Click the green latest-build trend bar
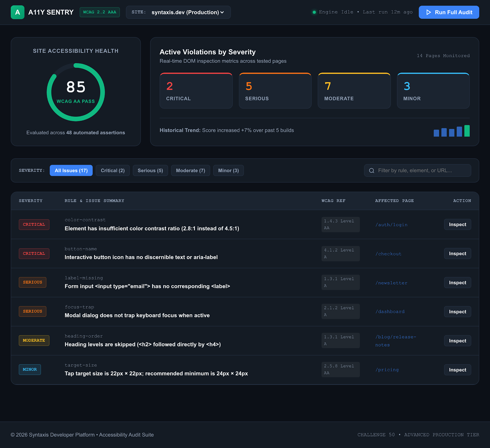The image size is (490, 448). point(467,131)
